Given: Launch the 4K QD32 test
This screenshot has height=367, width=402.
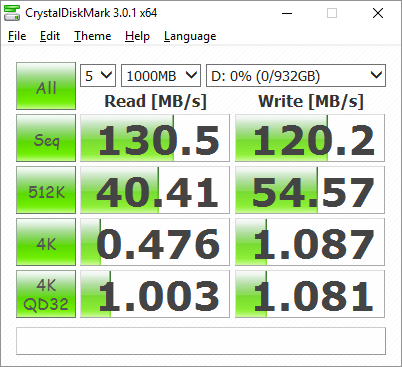Looking at the screenshot, I should click(46, 294).
